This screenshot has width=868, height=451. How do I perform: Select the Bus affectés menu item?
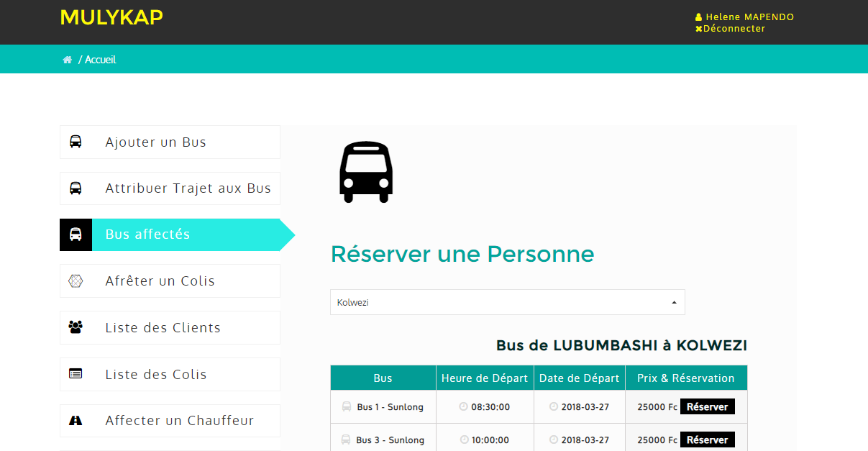coord(148,234)
